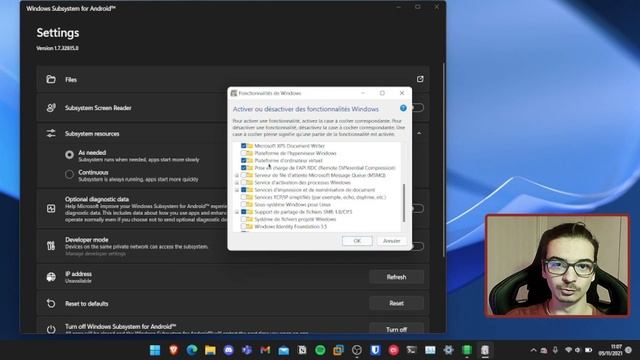The width and height of the screenshot is (640, 360).
Task: Select the Continuous resources option
Action: coord(69,175)
